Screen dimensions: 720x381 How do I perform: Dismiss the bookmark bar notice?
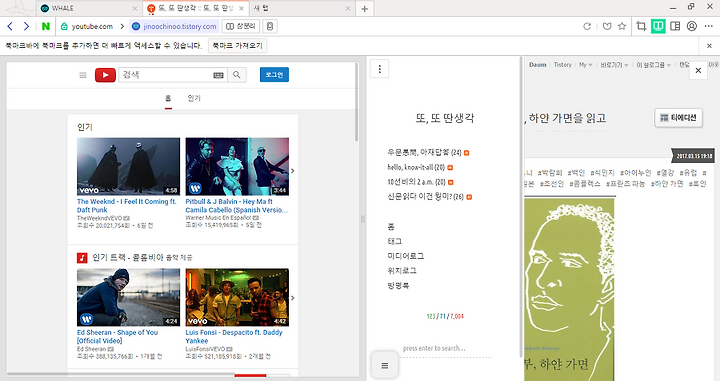pyautogui.click(x=709, y=45)
